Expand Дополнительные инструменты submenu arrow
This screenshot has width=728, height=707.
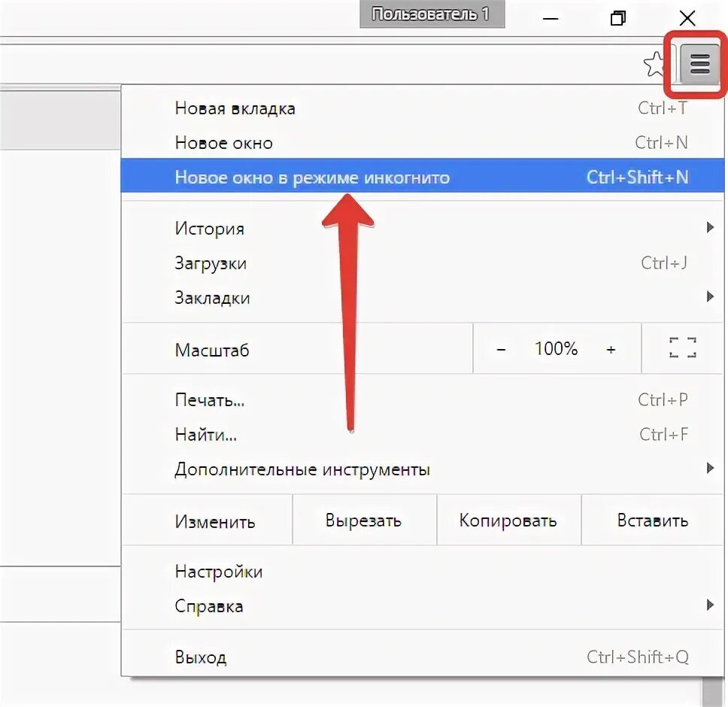coord(710,468)
